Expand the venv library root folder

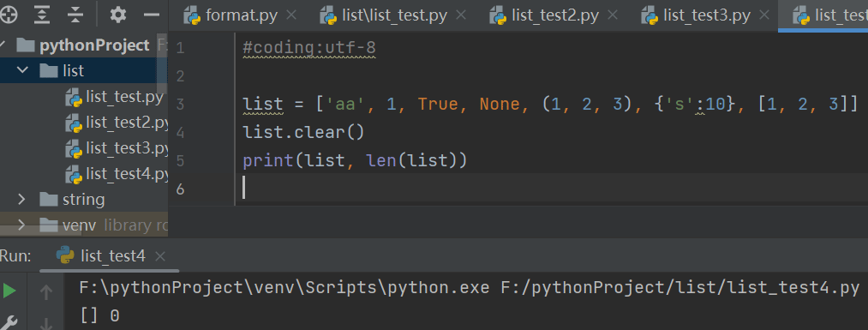click(x=21, y=225)
